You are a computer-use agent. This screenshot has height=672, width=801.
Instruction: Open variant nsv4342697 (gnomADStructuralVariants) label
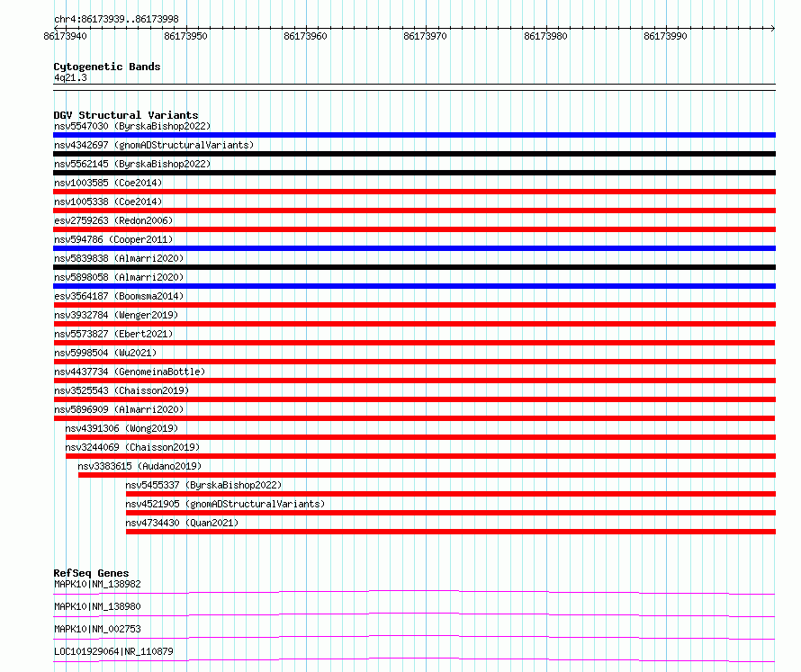point(154,145)
